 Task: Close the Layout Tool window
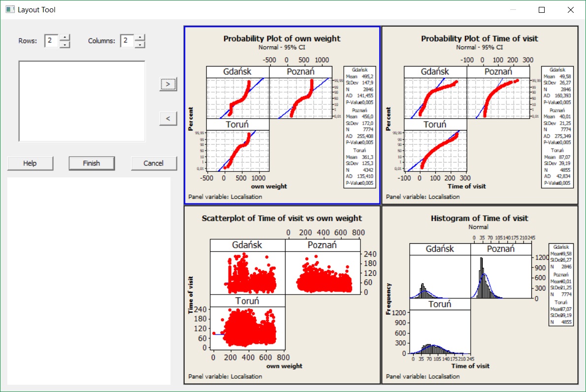click(x=571, y=10)
